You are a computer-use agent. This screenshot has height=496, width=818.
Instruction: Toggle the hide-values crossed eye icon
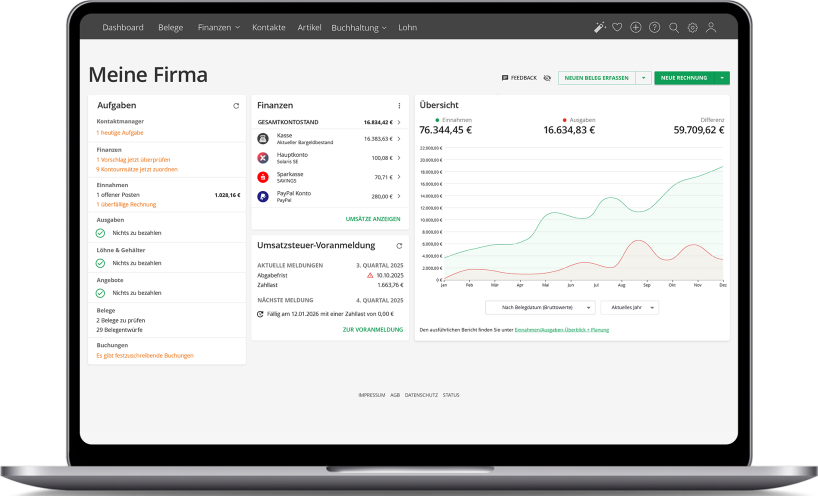click(547, 77)
